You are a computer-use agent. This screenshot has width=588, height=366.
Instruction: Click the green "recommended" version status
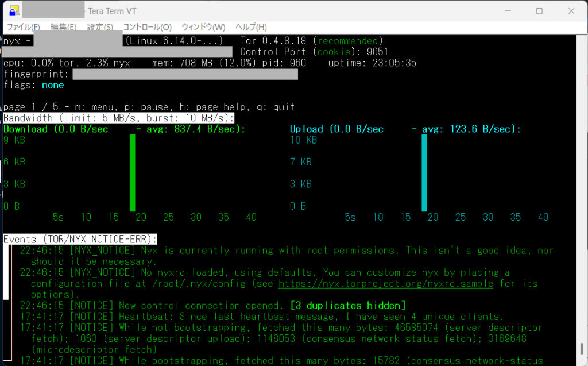(349, 41)
